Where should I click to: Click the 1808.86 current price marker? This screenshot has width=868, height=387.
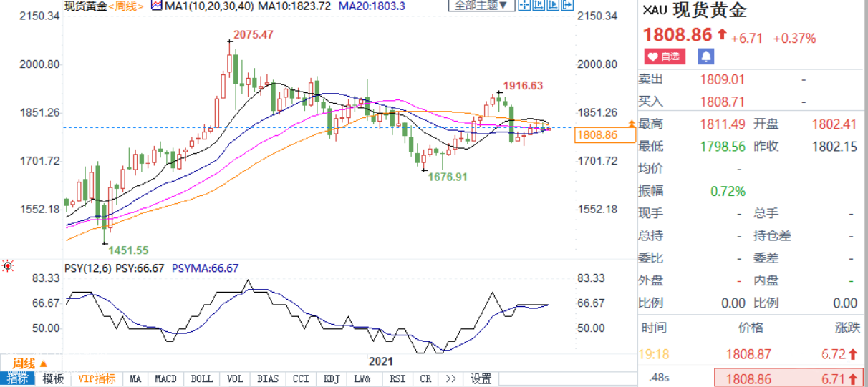click(596, 135)
